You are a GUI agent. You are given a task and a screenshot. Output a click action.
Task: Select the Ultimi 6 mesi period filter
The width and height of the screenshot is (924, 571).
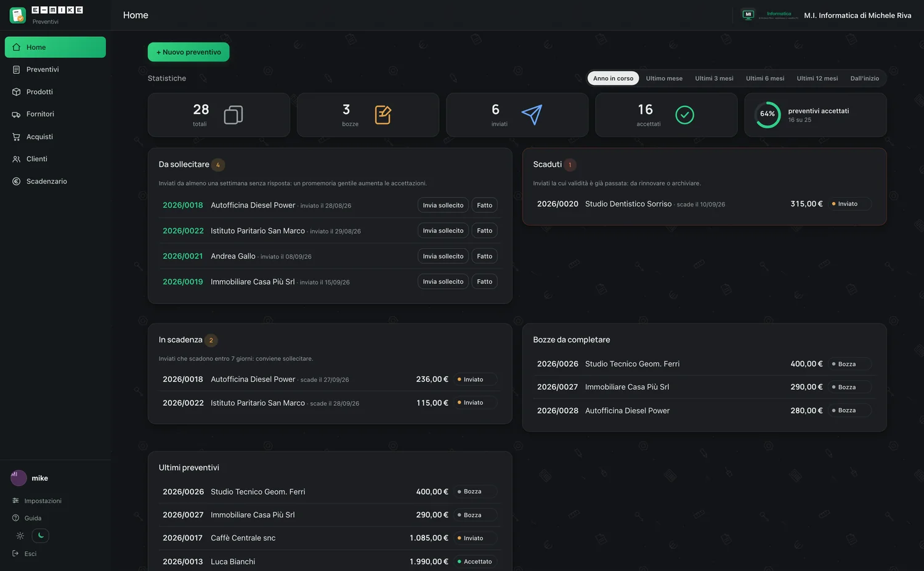[765, 78]
